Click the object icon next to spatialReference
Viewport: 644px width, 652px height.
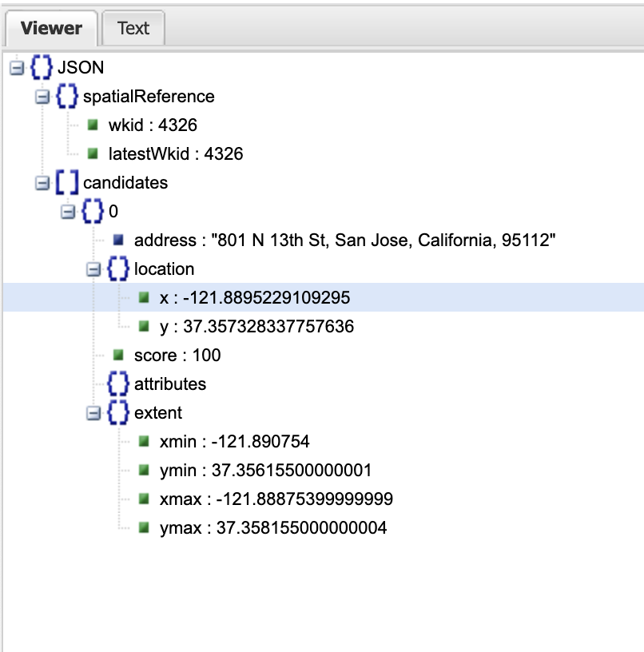(x=67, y=97)
